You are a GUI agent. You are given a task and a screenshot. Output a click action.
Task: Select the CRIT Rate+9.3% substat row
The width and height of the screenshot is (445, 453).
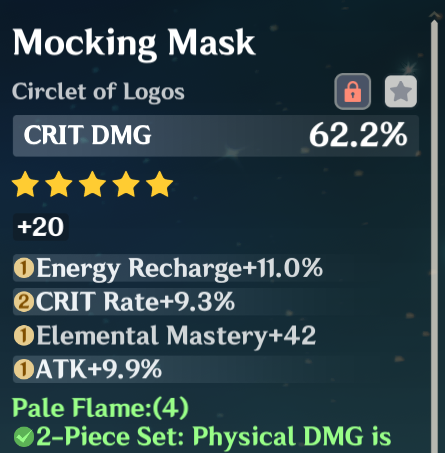196,302
